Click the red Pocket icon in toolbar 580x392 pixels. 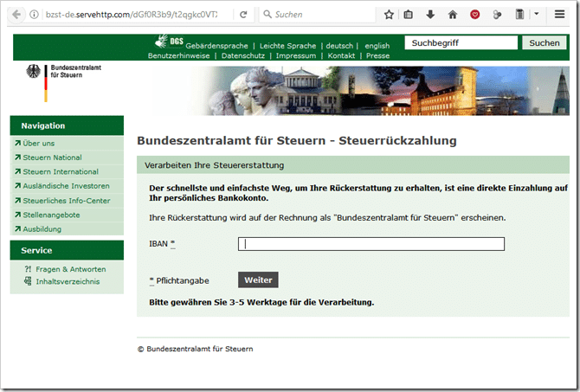coord(474,15)
